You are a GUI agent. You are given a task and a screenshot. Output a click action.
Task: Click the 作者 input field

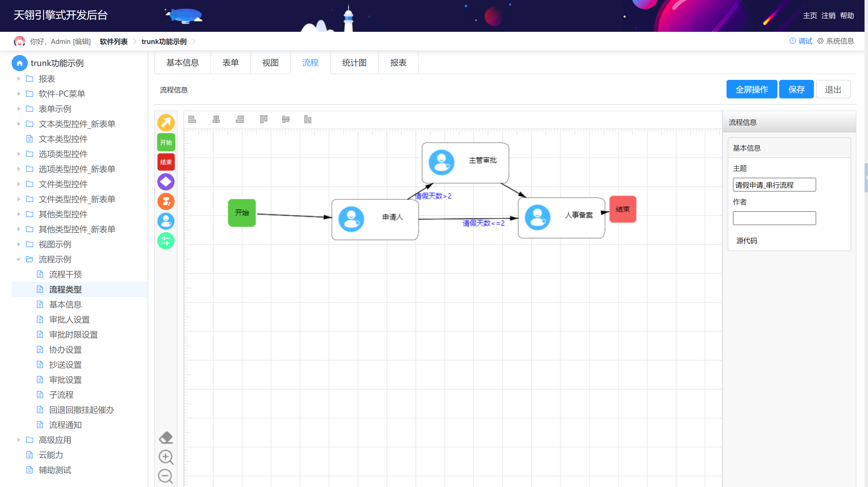pyautogui.click(x=774, y=218)
